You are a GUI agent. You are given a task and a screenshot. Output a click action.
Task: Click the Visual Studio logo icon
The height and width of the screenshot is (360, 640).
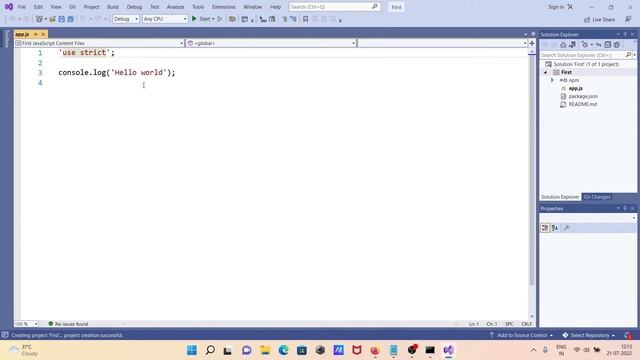pyautogui.click(x=9, y=7)
